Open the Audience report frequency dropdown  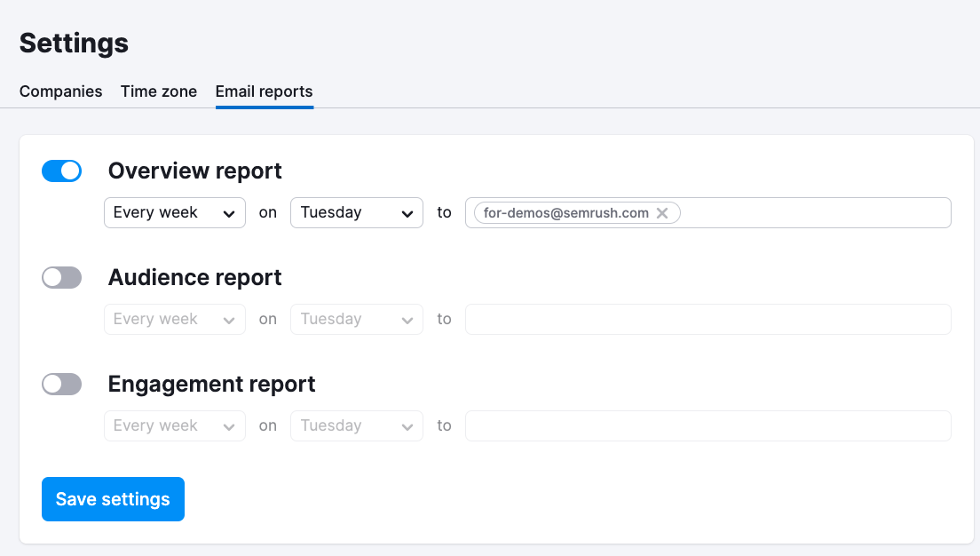pos(175,320)
